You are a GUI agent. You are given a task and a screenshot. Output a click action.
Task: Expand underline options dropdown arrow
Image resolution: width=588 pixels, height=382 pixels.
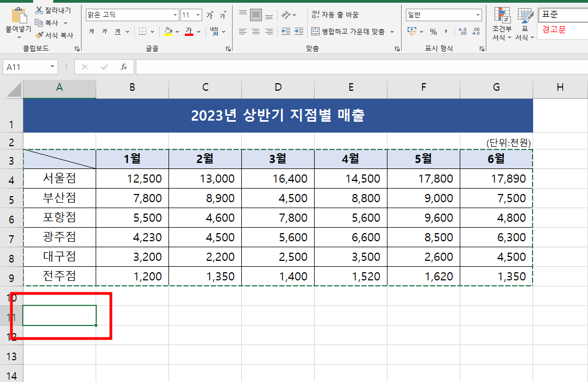tap(128, 32)
